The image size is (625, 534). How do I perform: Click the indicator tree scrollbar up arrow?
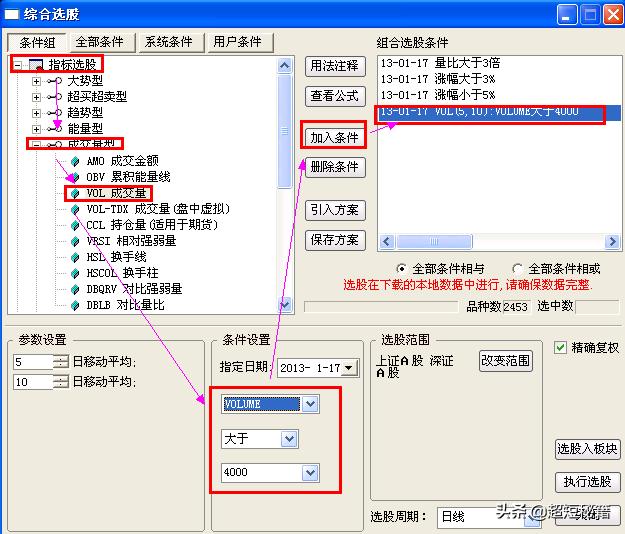[x=285, y=65]
